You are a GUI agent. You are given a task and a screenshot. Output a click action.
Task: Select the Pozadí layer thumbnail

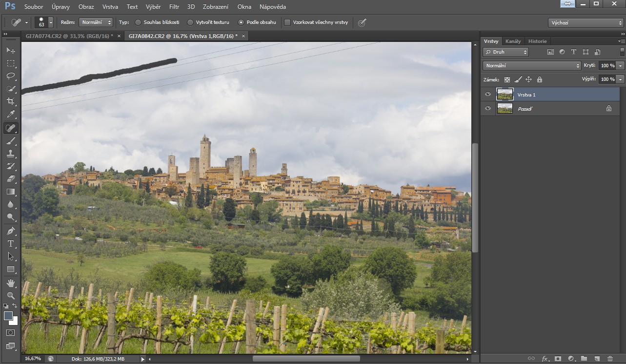pyautogui.click(x=505, y=109)
